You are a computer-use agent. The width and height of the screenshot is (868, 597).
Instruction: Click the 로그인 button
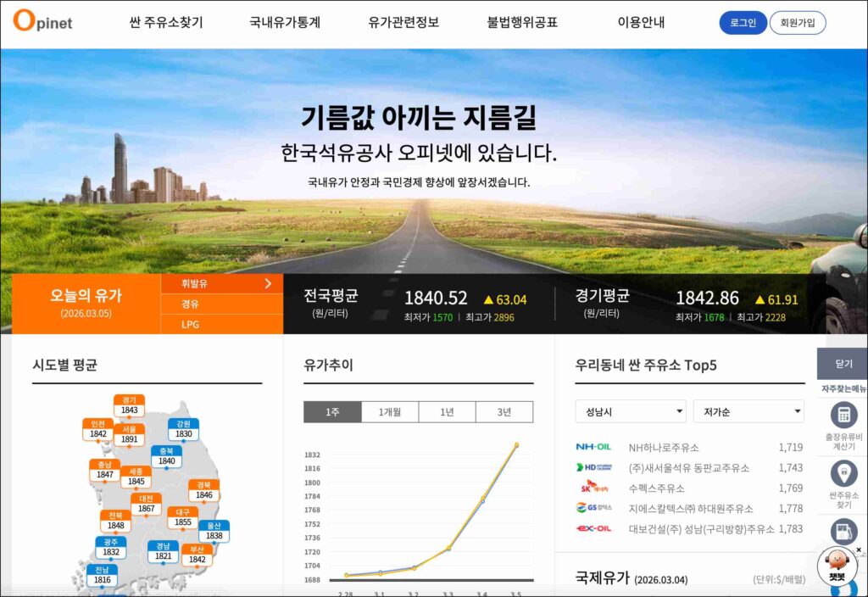coord(743,23)
